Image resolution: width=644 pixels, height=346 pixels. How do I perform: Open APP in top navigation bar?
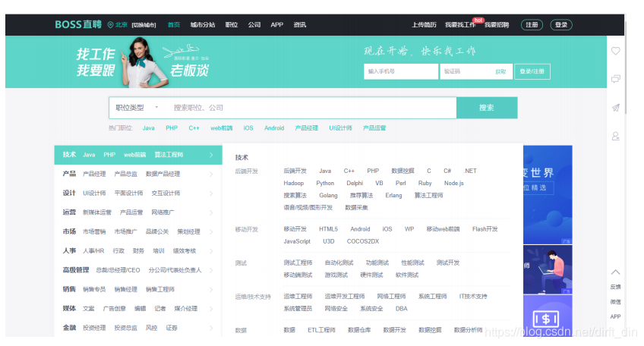[x=277, y=24]
